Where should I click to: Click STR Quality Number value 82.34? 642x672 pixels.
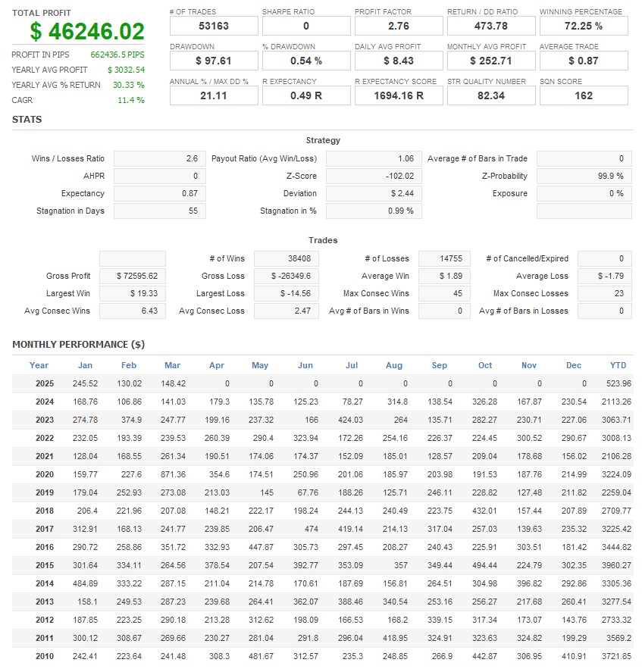[491, 95]
